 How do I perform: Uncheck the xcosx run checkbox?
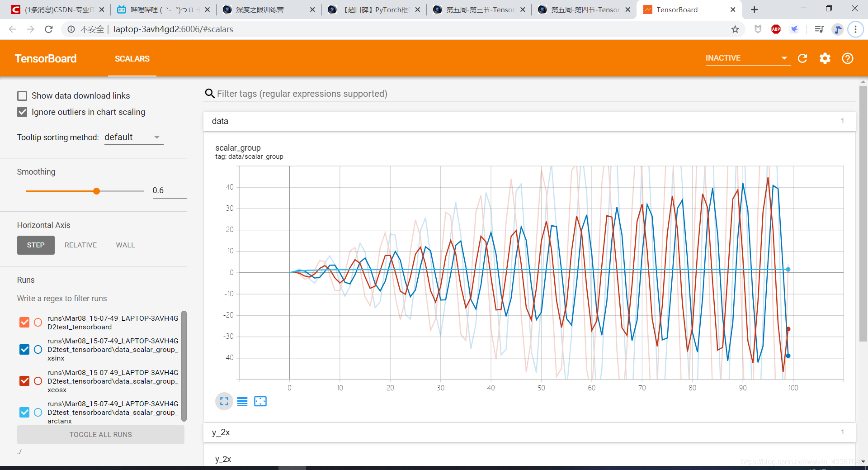(x=24, y=381)
